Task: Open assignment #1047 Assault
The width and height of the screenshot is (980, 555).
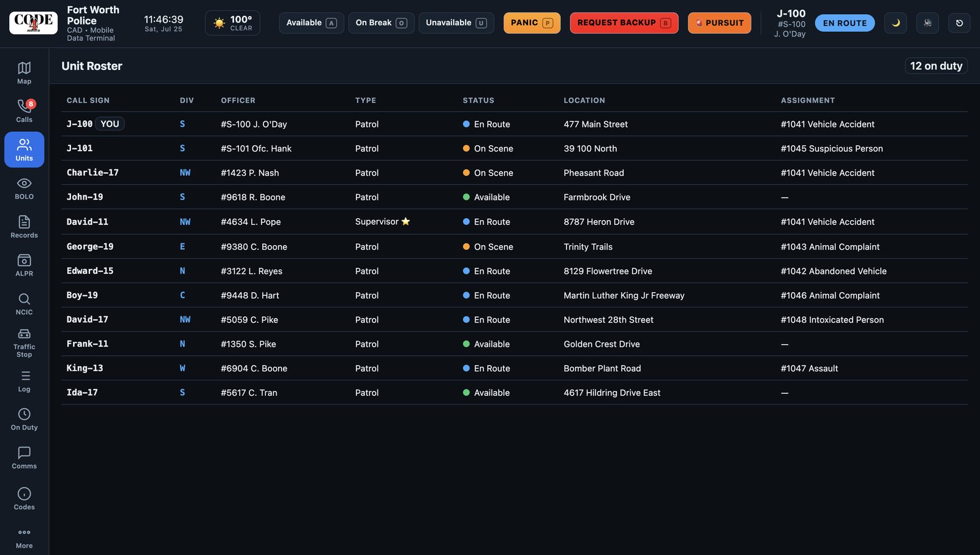Action: click(809, 368)
